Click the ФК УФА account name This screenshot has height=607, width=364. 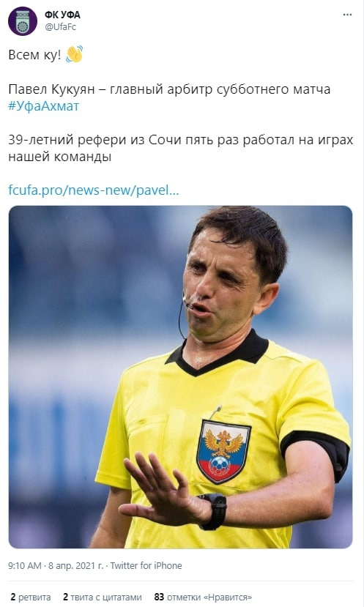(x=62, y=15)
